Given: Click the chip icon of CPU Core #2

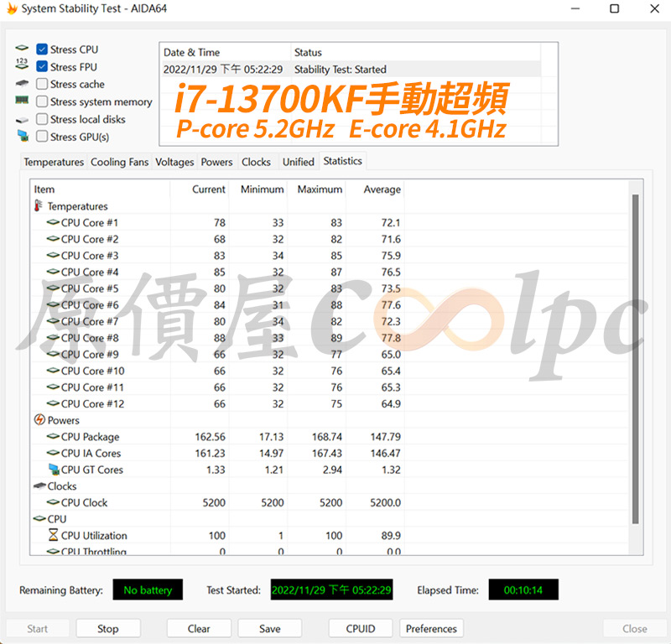Looking at the screenshot, I should pyautogui.click(x=53, y=239).
